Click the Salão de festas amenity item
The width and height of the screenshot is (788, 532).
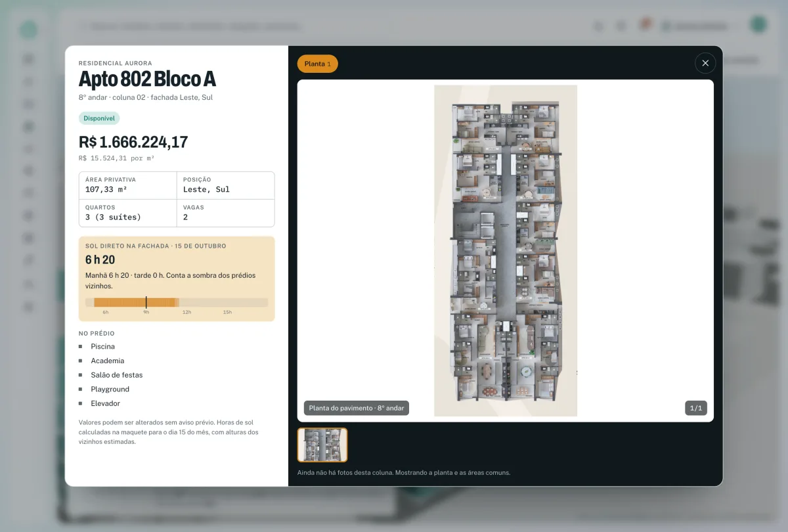click(x=116, y=375)
